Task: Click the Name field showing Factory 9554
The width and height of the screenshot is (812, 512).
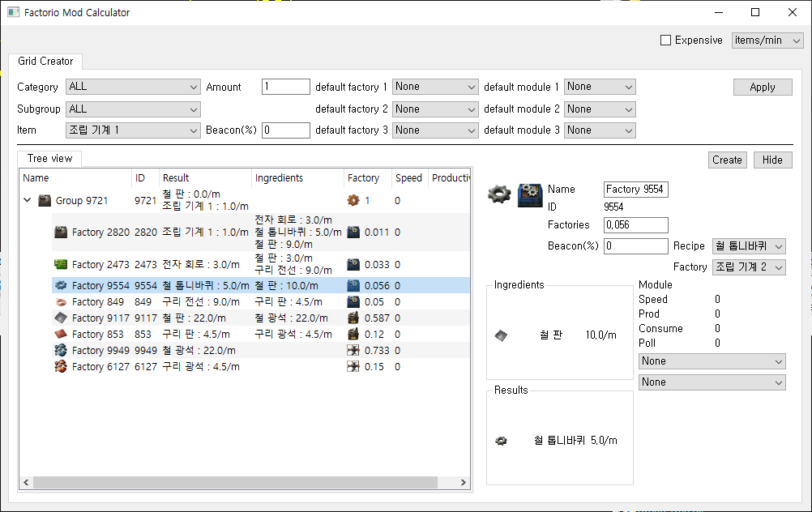Action: pyautogui.click(x=636, y=190)
